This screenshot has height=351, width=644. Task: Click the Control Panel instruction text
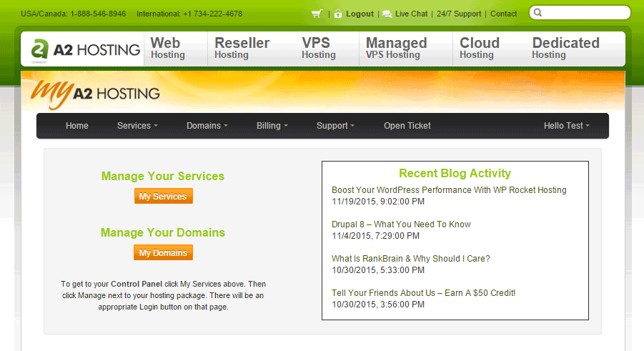pos(163,295)
